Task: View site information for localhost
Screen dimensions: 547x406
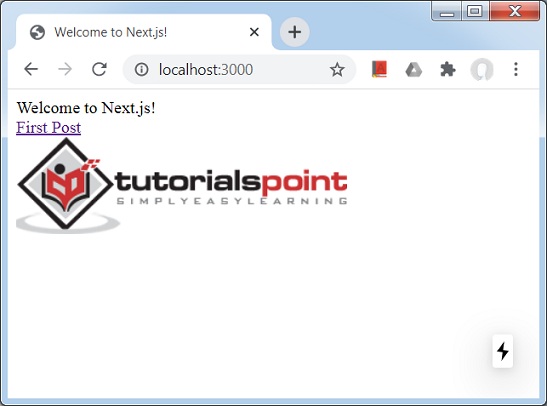Action: coord(141,69)
